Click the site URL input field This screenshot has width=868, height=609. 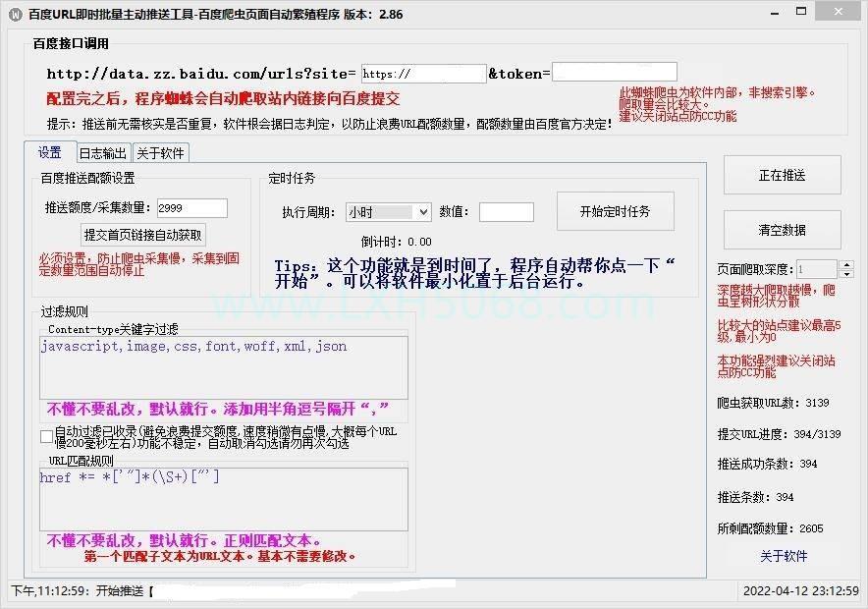423,74
